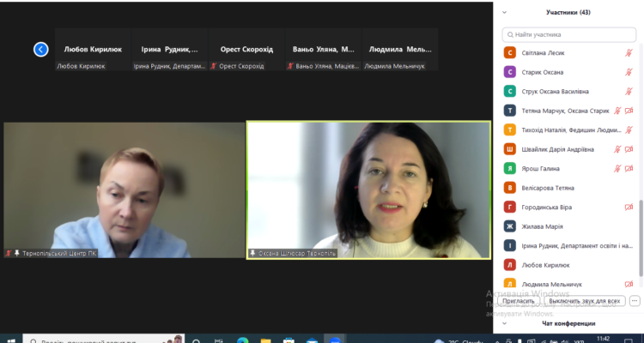Click the muted mic icon on Тернопільський Центр ПК video

(9, 254)
